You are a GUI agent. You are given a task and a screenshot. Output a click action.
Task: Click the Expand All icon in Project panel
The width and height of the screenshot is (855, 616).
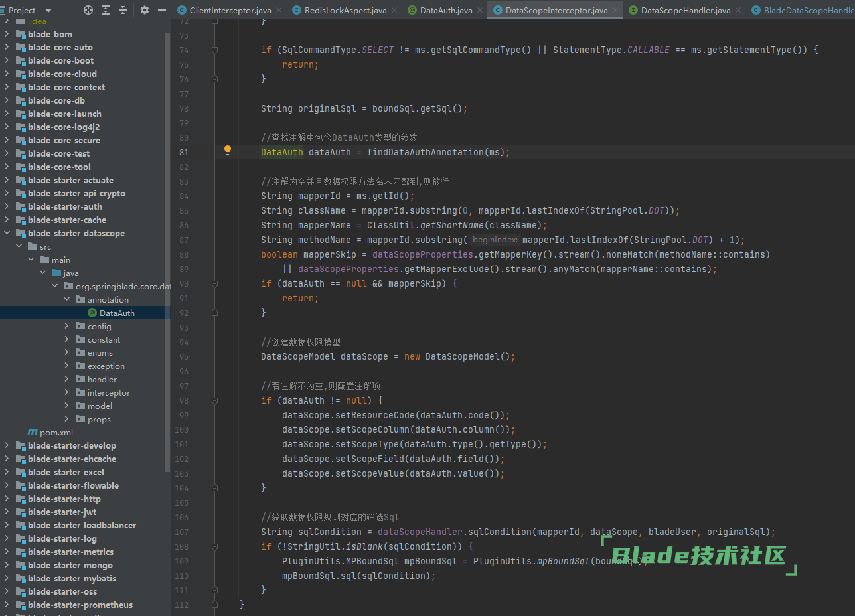point(106,10)
